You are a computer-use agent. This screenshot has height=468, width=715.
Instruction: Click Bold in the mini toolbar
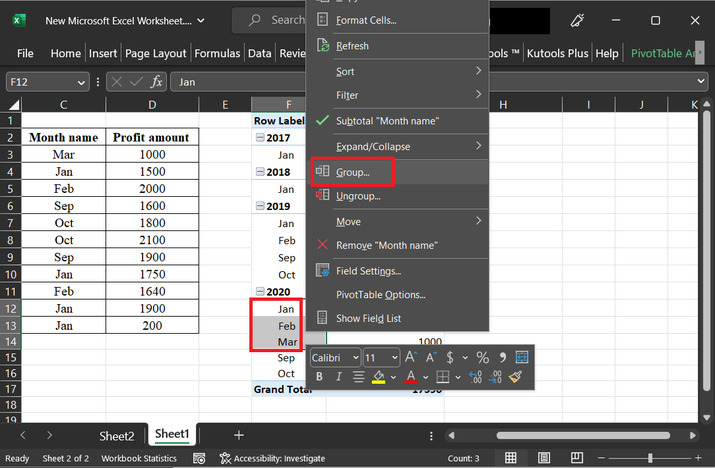coord(320,377)
